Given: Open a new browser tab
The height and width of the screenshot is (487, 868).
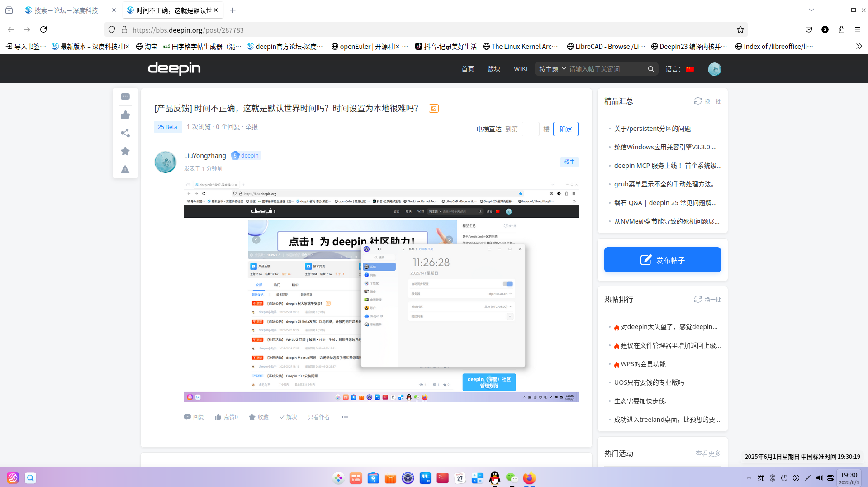Looking at the screenshot, I should [233, 10].
